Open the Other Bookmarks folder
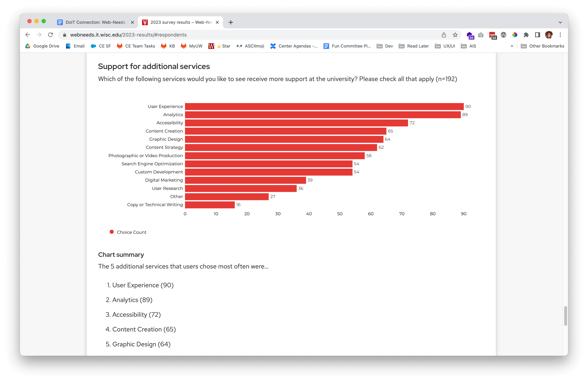The width and height of the screenshot is (588, 382). pos(543,46)
